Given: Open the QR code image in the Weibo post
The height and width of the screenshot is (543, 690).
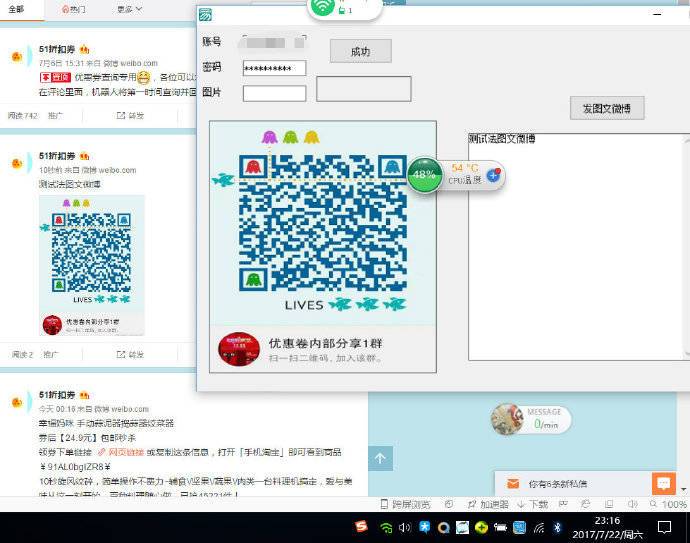Looking at the screenshot, I should point(92,265).
